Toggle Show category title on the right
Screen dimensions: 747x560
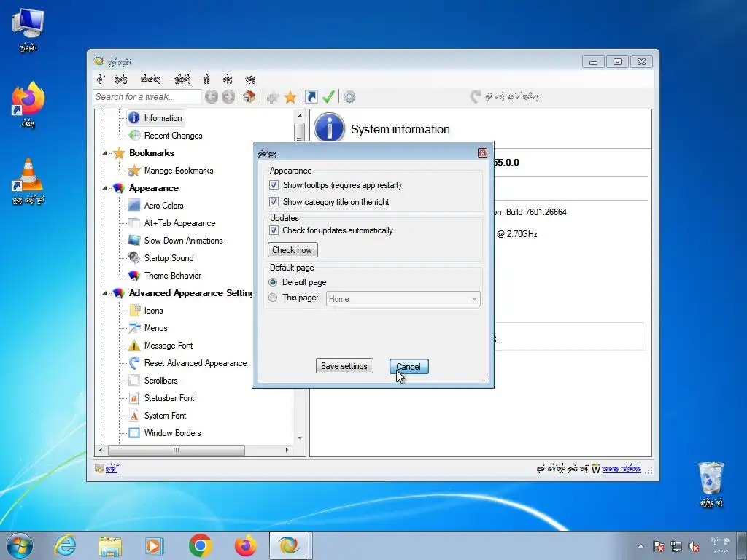pyautogui.click(x=274, y=201)
